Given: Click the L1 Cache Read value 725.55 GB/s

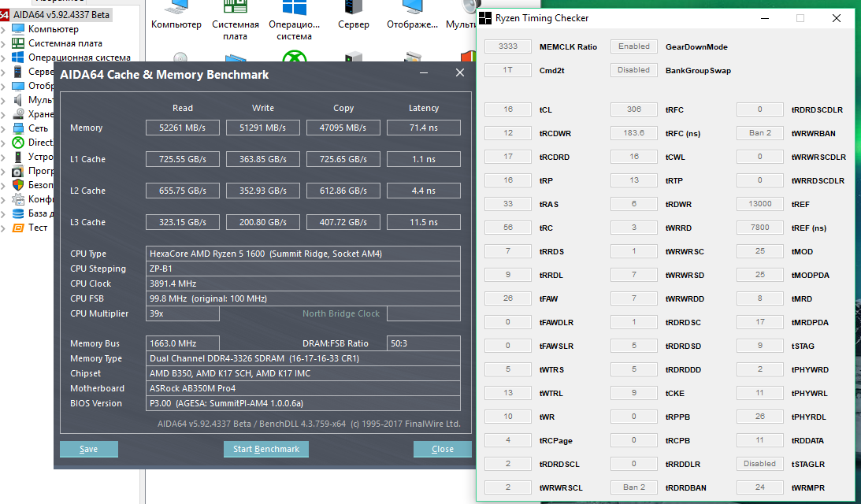Looking at the screenshot, I should [x=182, y=159].
